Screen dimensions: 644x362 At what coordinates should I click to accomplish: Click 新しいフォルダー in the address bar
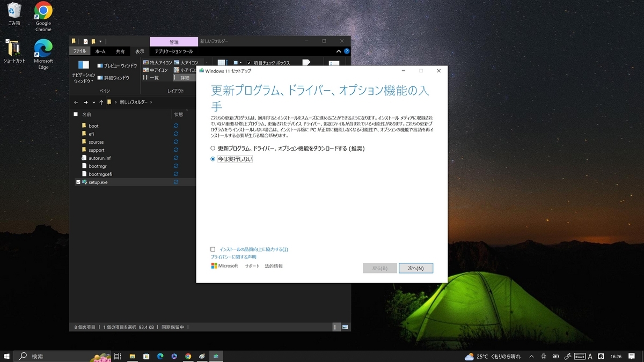click(x=134, y=102)
